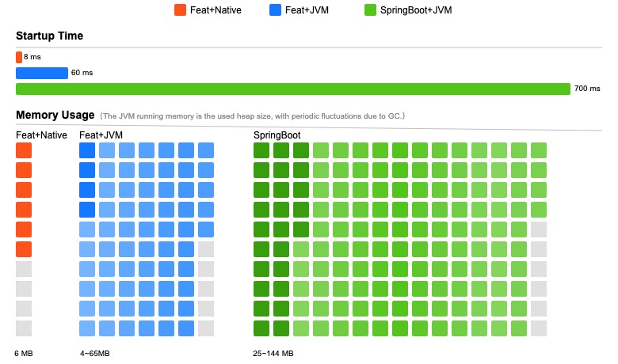The height and width of the screenshot is (364, 618).
Task: Click the 25~144 MB memory range value
Action: pyautogui.click(x=273, y=353)
